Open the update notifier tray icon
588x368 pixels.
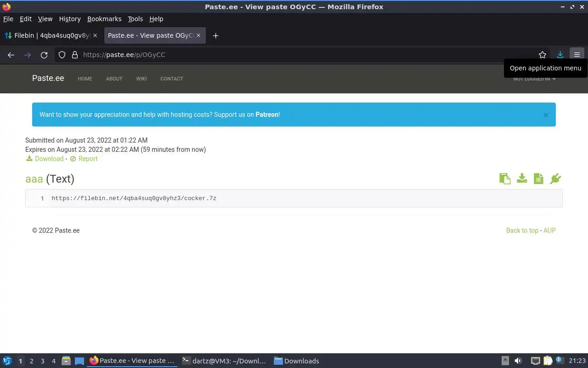(559, 361)
